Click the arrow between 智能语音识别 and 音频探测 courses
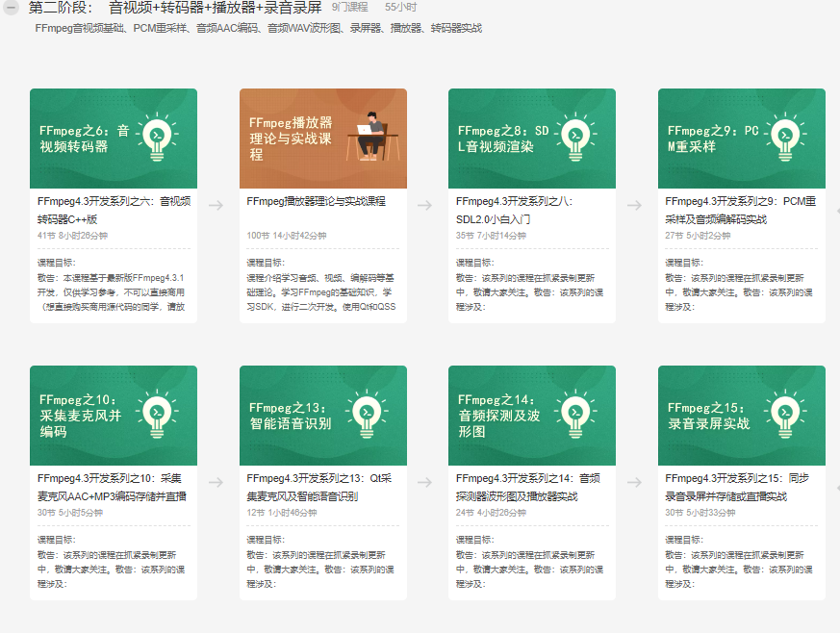 point(425,482)
